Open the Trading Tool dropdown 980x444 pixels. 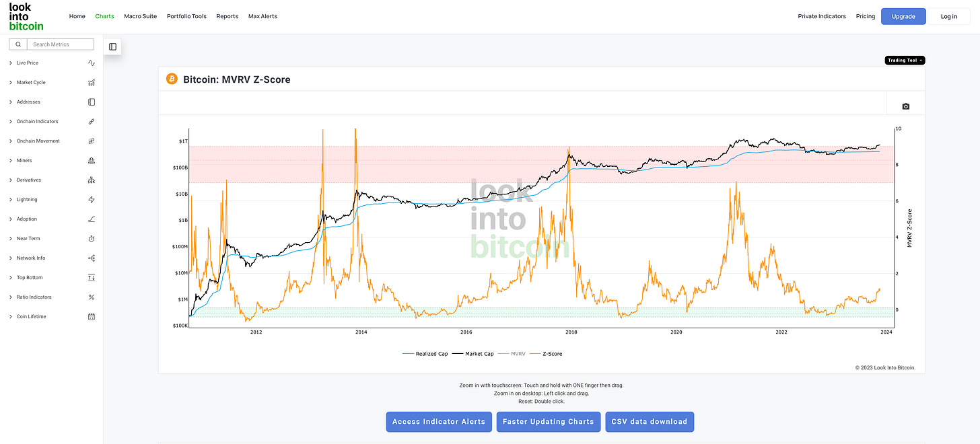[x=905, y=61]
